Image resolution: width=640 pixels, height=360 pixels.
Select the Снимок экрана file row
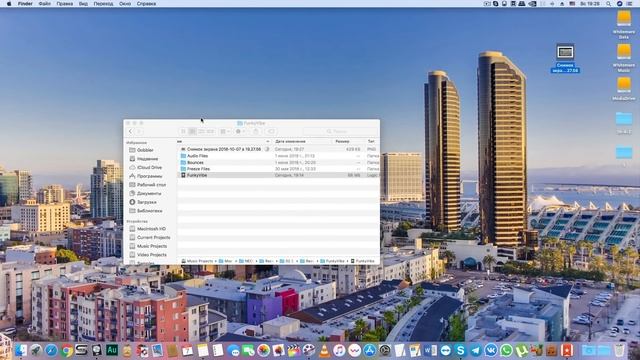(278, 149)
